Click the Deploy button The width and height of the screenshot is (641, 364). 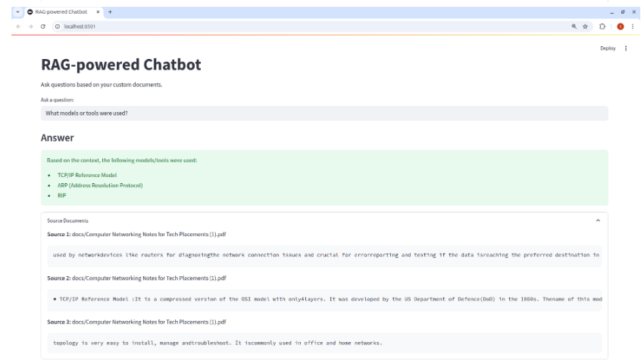[608, 48]
